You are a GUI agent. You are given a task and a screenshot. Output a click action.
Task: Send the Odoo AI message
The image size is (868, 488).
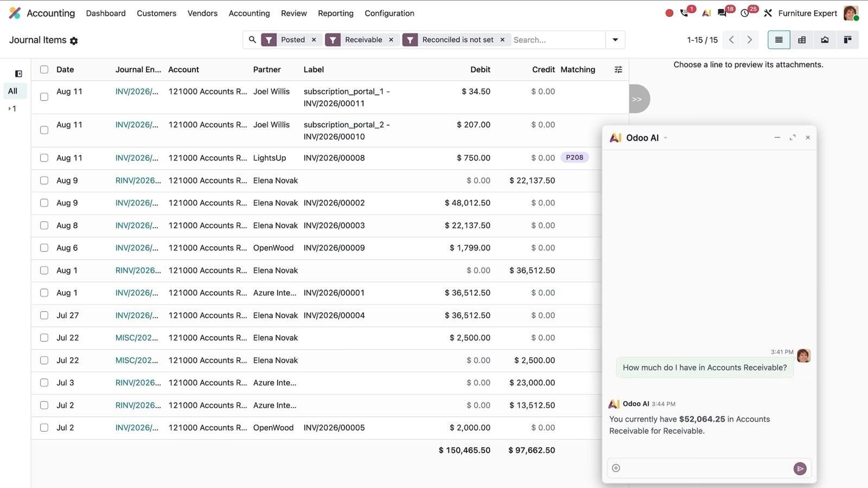800,468
